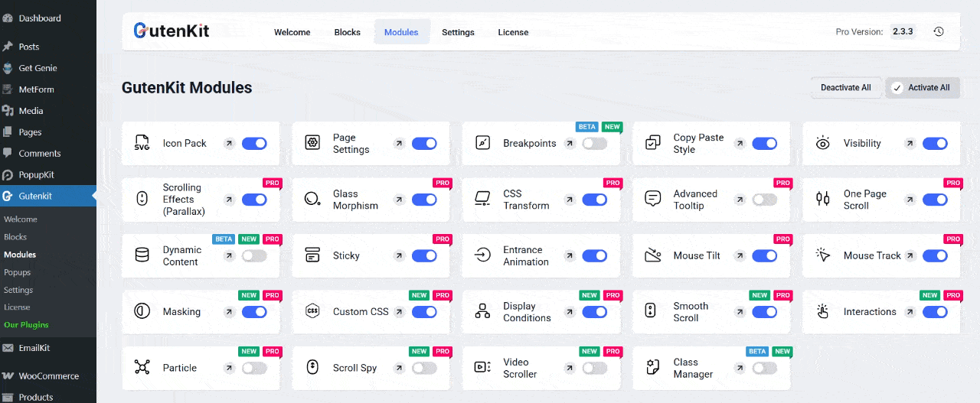Screen dimensions: 980x403
Task: Click the Visibility eye icon
Action: (x=822, y=143)
